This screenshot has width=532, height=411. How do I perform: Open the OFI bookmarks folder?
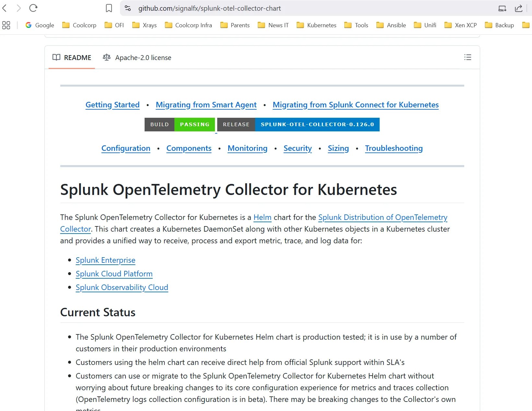[114, 25]
